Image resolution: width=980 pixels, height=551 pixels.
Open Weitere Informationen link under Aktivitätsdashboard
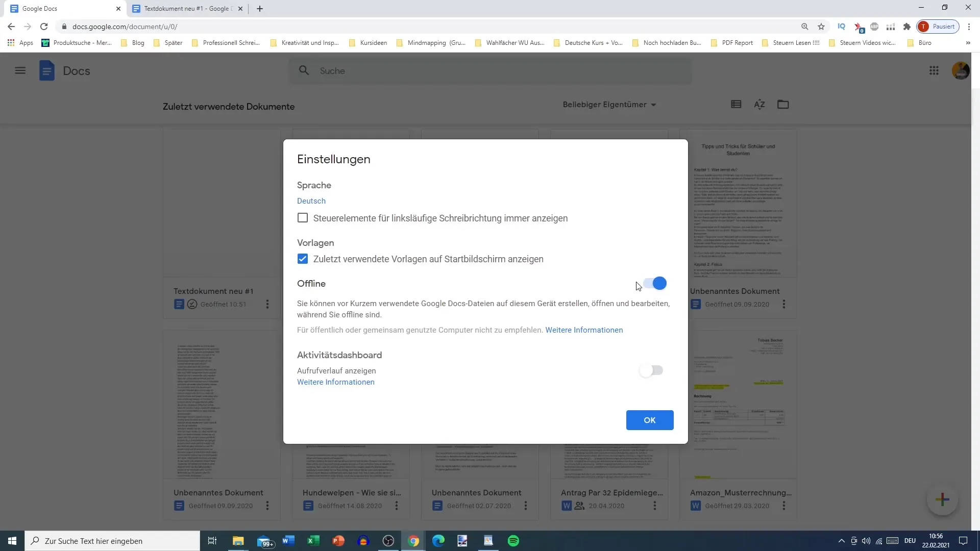336,382
